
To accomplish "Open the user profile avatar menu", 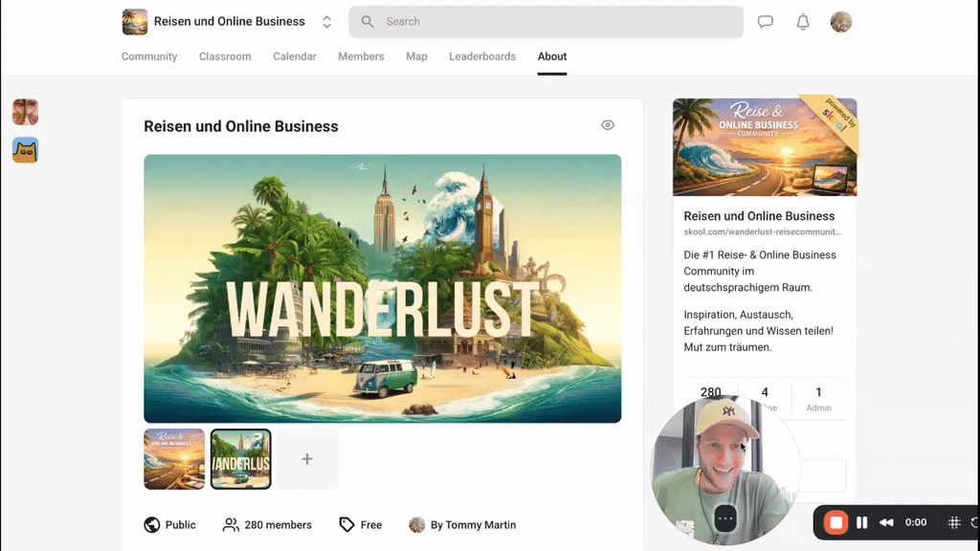I will click(x=840, y=22).
